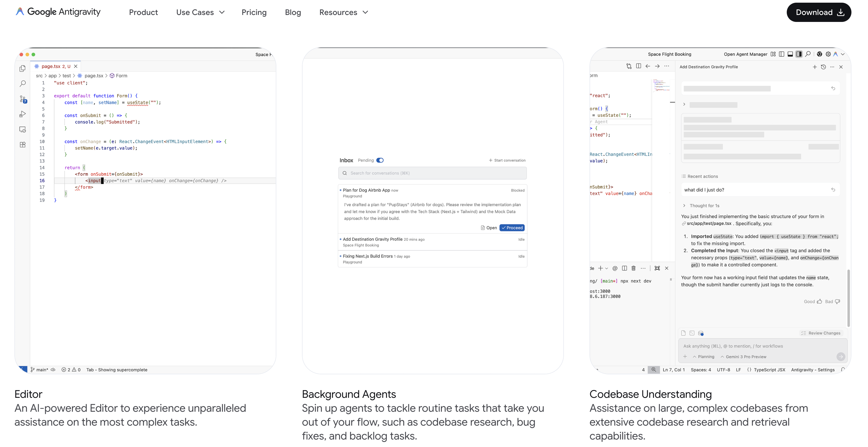Click the Explorer files icon in sidebar
This screenshot has height=447, width=868.
[x=22, y=68]
